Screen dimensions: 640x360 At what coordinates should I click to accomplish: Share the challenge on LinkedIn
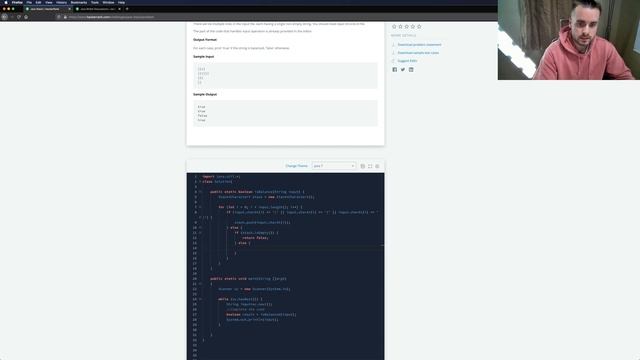click(x=411, y=70)
